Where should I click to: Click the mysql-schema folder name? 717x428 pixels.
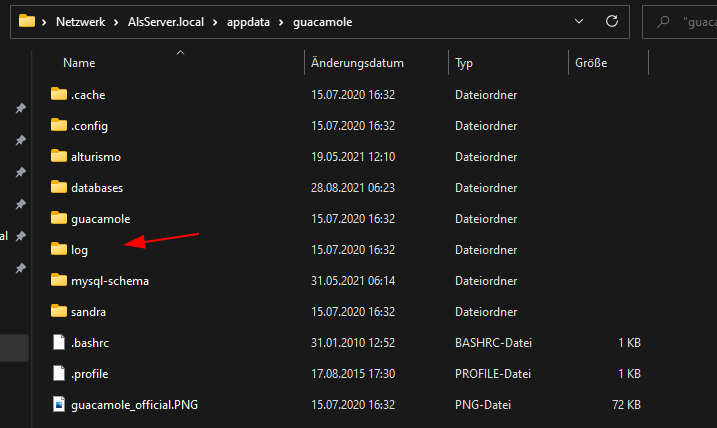click(x=110, y=281)
